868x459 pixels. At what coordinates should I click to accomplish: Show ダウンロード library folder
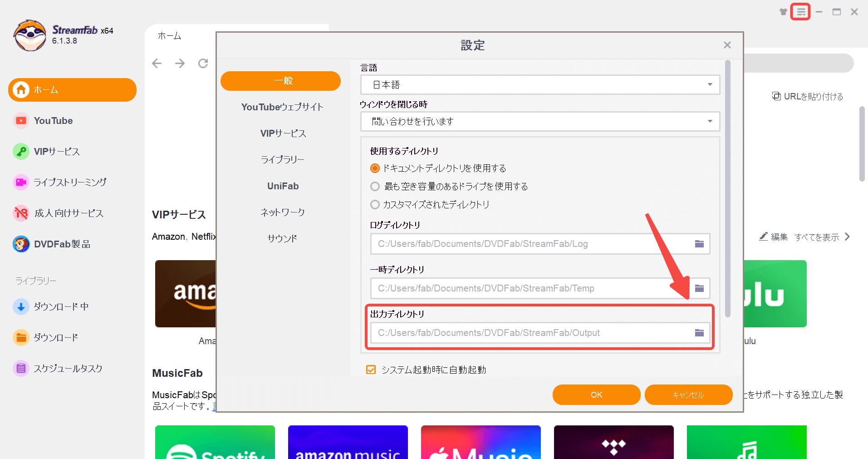[x=72, y=338]
